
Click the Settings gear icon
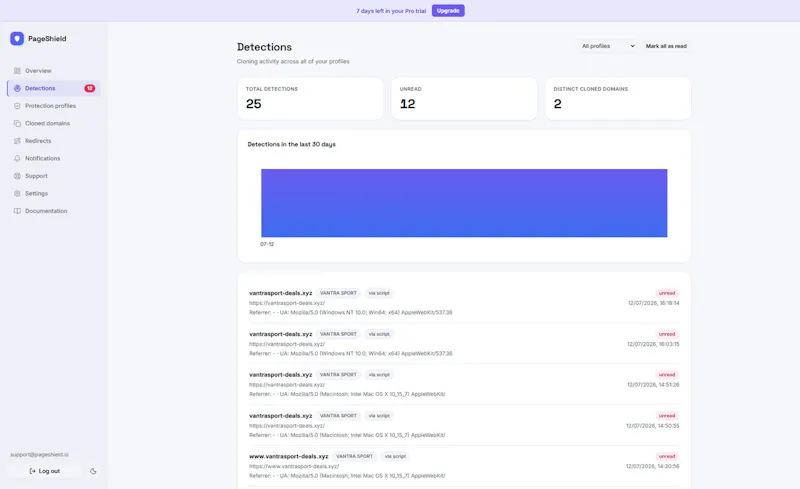(x=17, y=193)
